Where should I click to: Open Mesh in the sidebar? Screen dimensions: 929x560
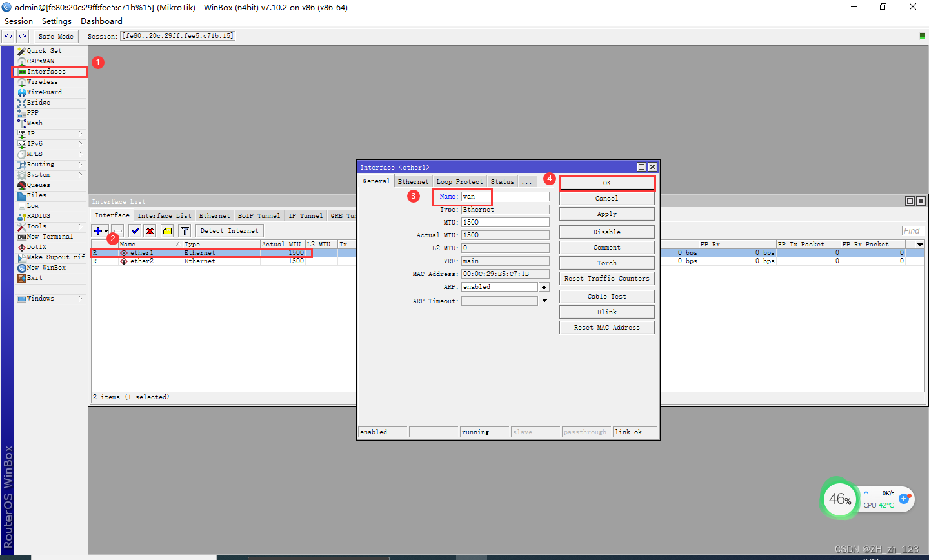(x=34, y=123)
